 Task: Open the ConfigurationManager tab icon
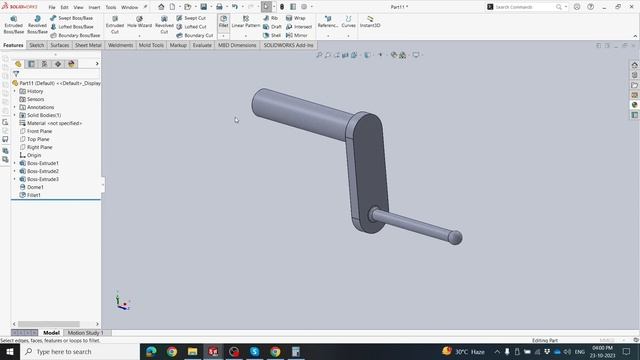44,64
